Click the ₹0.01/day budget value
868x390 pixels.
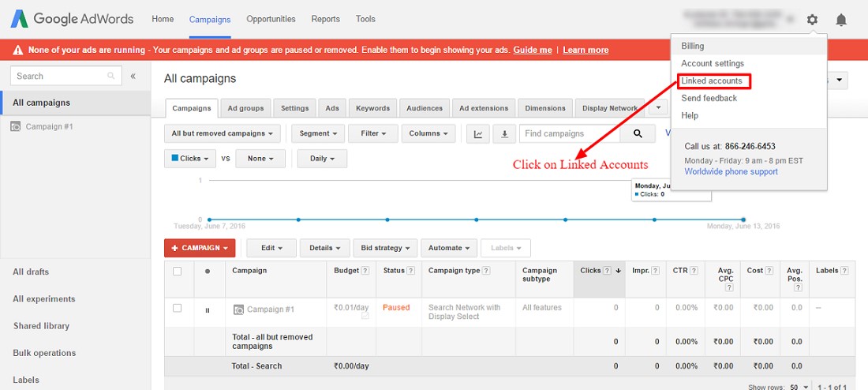351,307
